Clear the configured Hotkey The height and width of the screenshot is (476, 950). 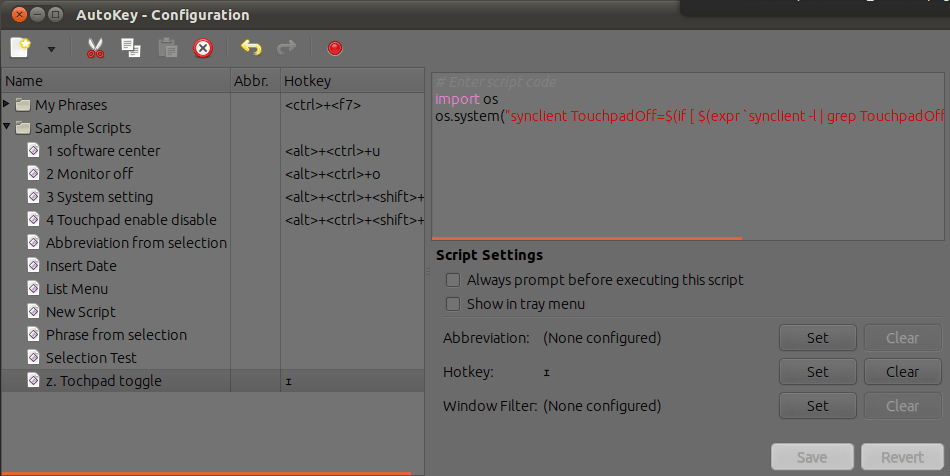902,372
